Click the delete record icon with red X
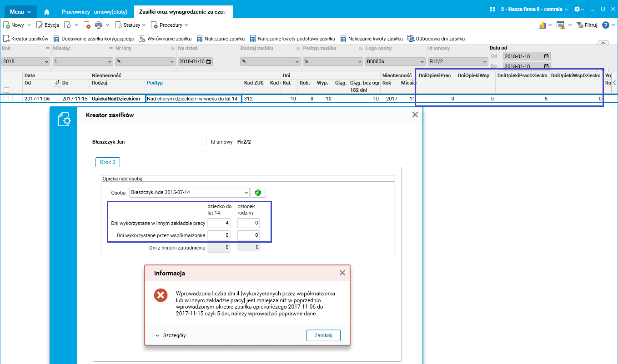Image resolution: width=618 pixels, height=364 pixels. (87, 25)
